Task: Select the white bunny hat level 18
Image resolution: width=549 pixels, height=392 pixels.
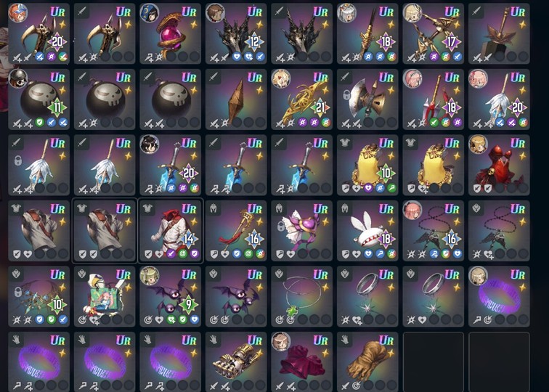Action: click(367, 231)
